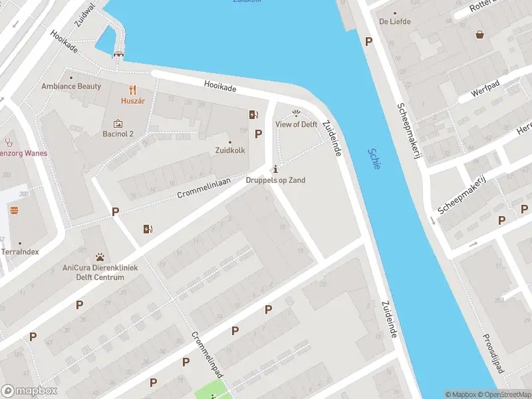Select the Zuidkolk place marker dot
The image size is (532, 399).
click(229, 142)
